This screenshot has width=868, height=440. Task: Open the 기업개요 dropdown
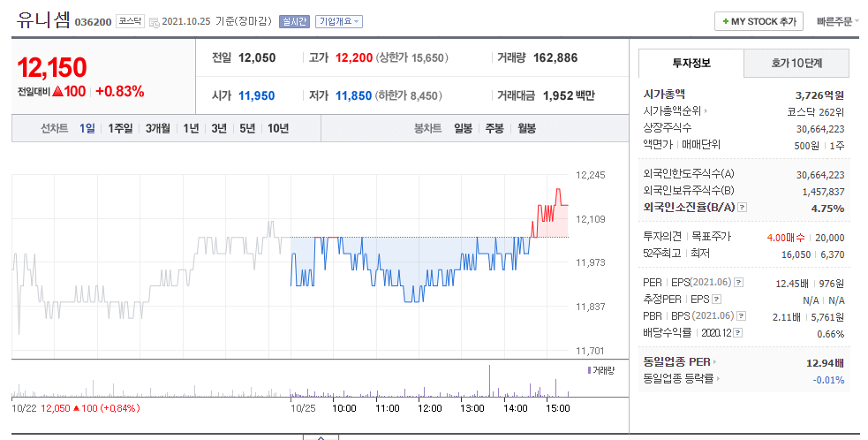click(x=339, y=21)
